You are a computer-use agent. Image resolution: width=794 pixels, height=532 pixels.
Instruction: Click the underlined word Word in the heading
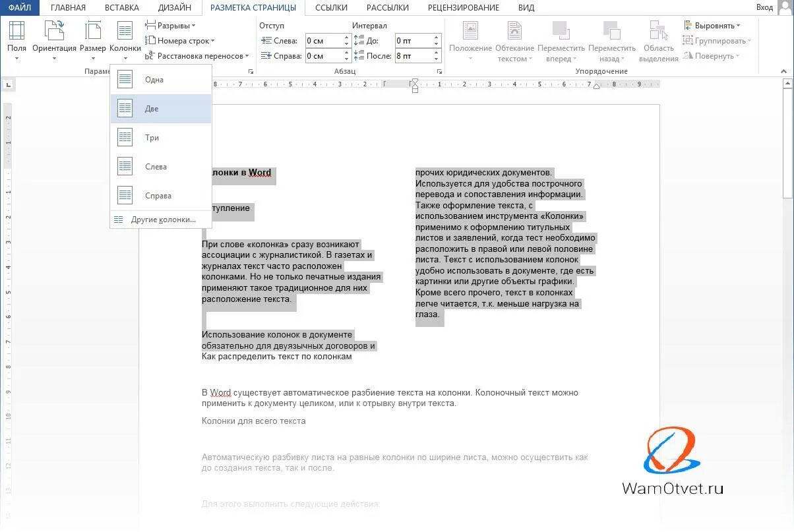click(260, 173)
